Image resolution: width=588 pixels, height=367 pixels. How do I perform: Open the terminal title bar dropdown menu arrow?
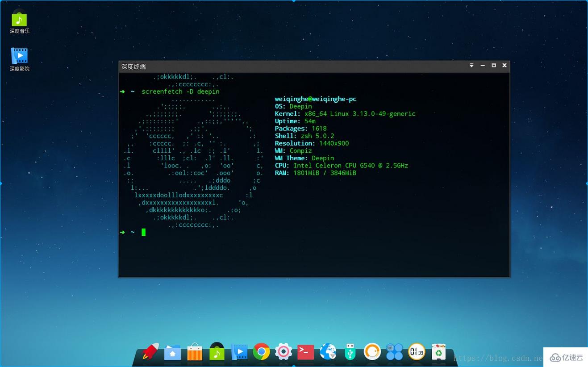471,66
